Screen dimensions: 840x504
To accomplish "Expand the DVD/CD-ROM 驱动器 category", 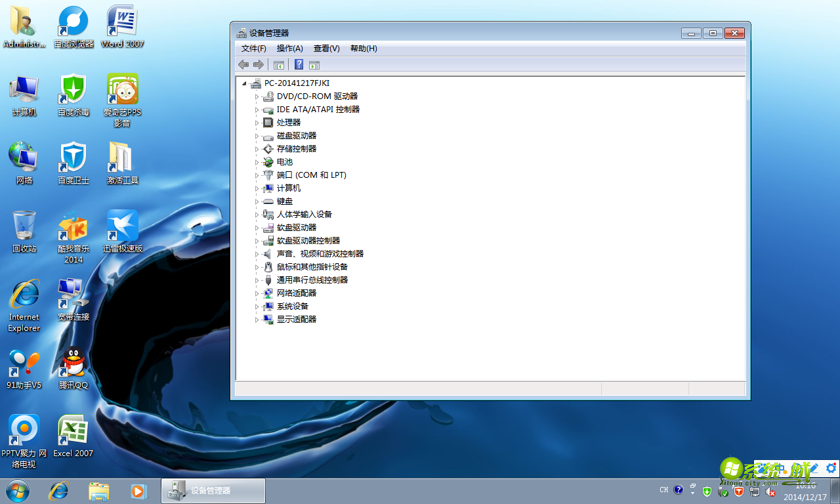I will (258, 96).
